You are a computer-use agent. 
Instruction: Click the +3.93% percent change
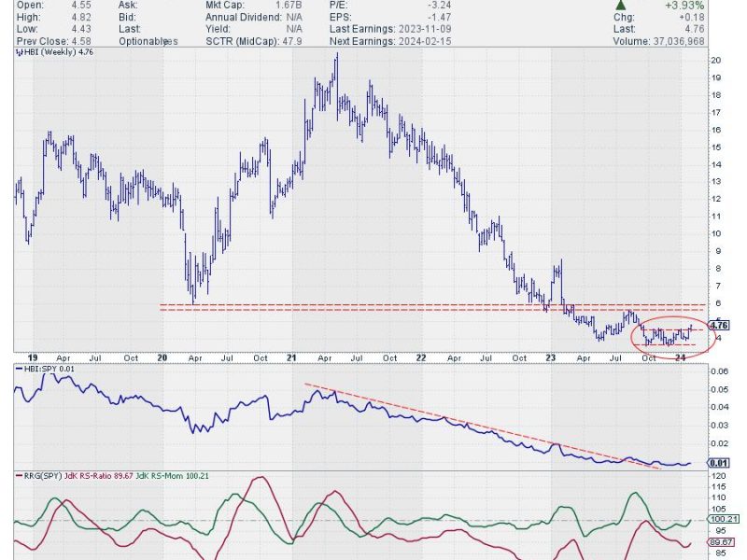tap(685, 6)
